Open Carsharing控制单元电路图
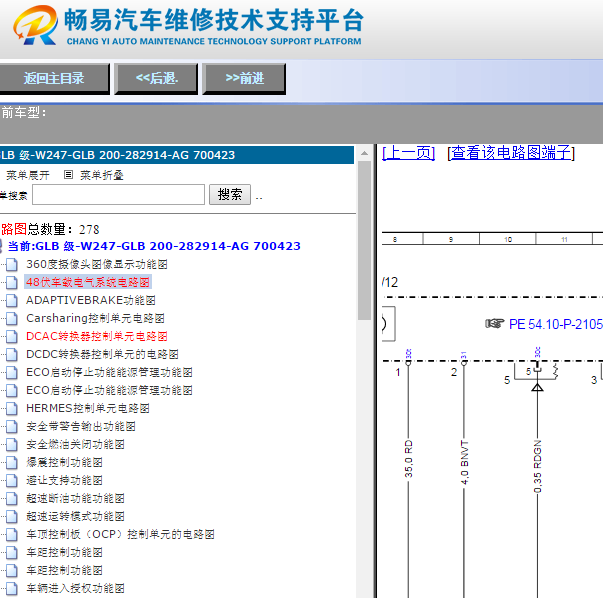 point(95,318)
